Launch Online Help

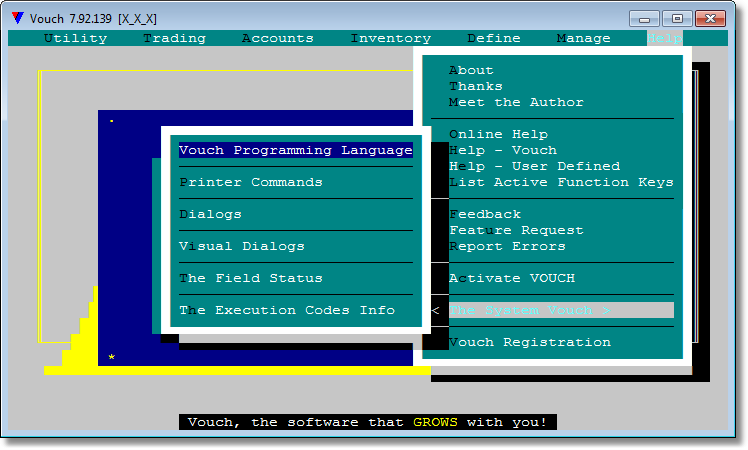[499, 135]
